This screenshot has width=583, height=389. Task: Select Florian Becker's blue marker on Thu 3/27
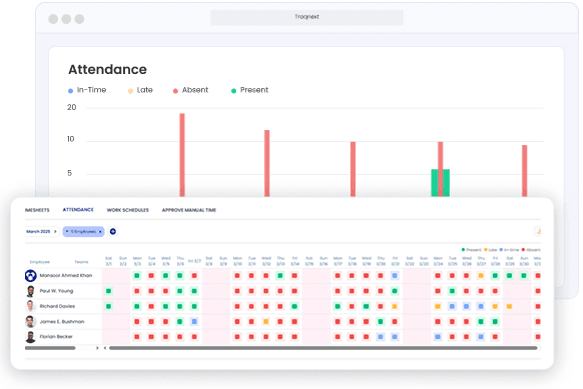(x=481, y=337)
